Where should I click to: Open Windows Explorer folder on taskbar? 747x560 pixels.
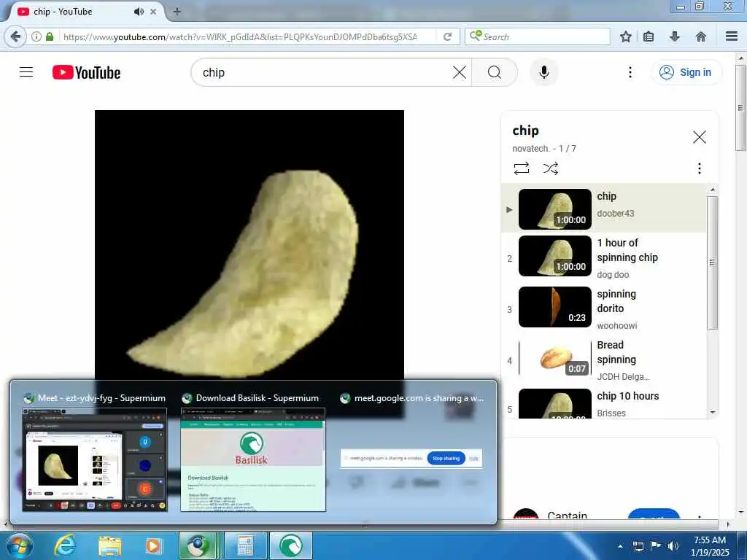point(109,545)
